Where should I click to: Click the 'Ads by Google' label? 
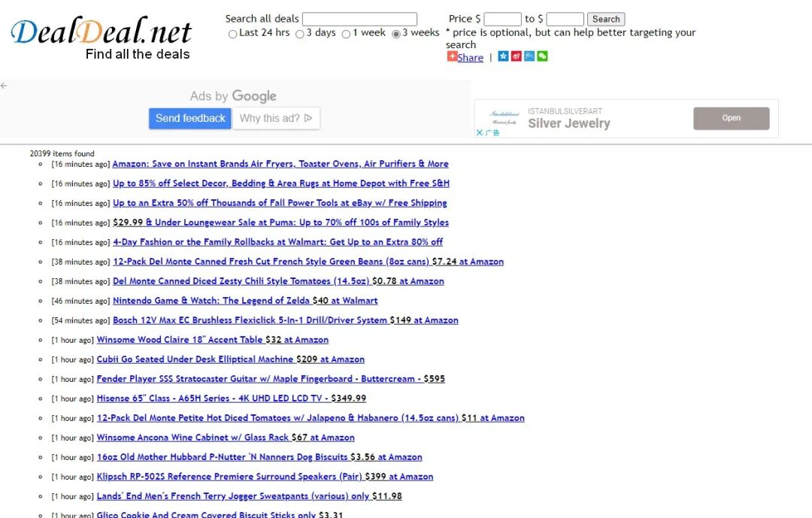(233, 95)
